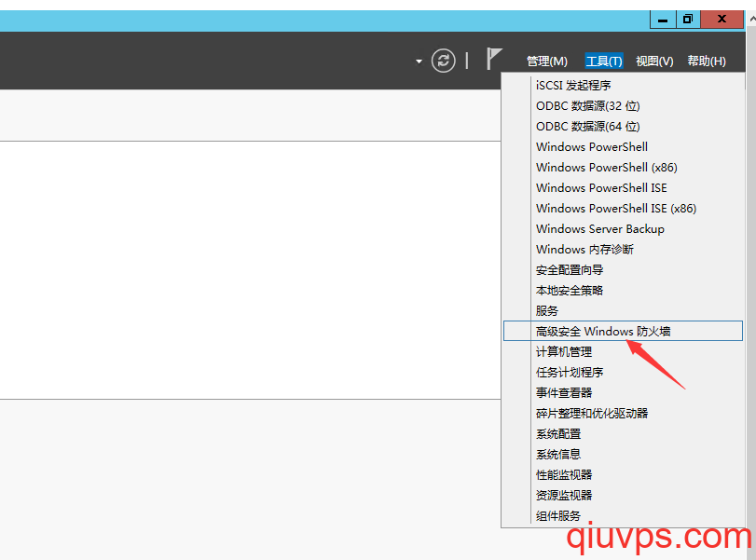Close the Server Manager window
The image size is (756, 560).
coord(722,20)
